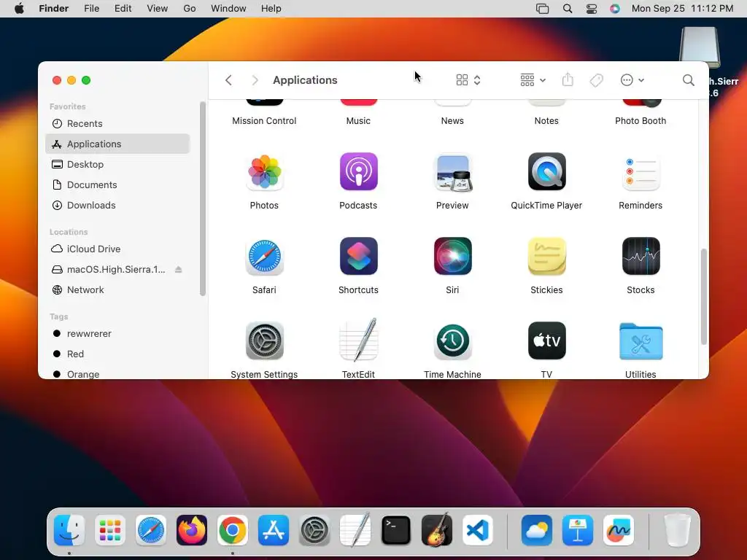Open iCloud Drive in the sidebar
747x560 pixels.
117,249
